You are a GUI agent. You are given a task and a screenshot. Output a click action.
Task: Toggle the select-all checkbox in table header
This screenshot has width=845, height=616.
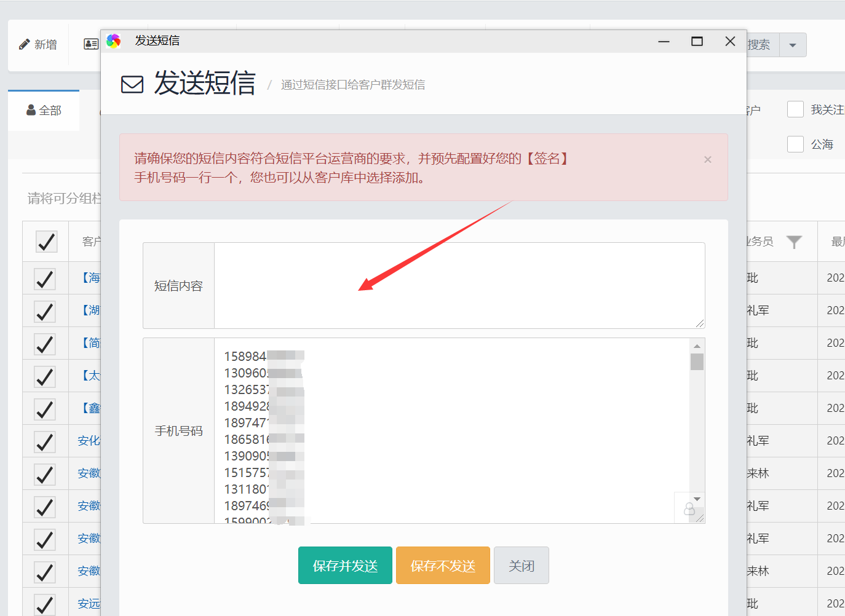click(46, 242)
